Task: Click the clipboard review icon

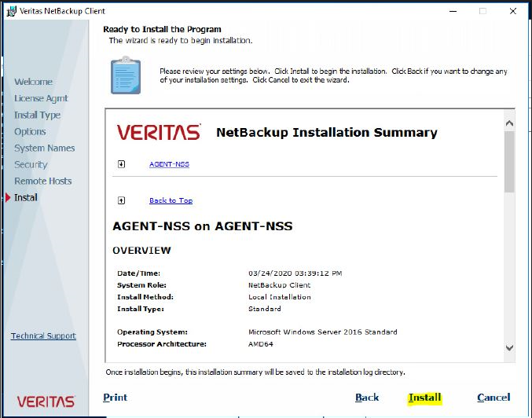Action: pos(126,75)
